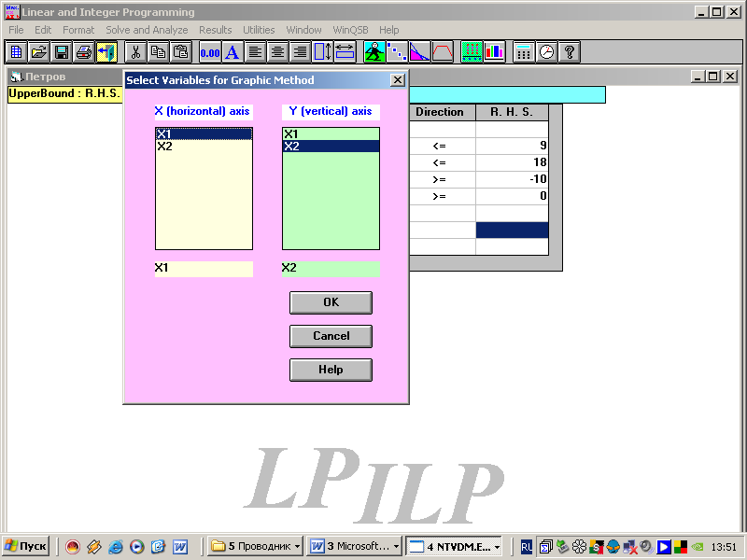Click the X1 selected-variable field under X axis list
The height and width of the screenshot is (560, 747).
204,269
